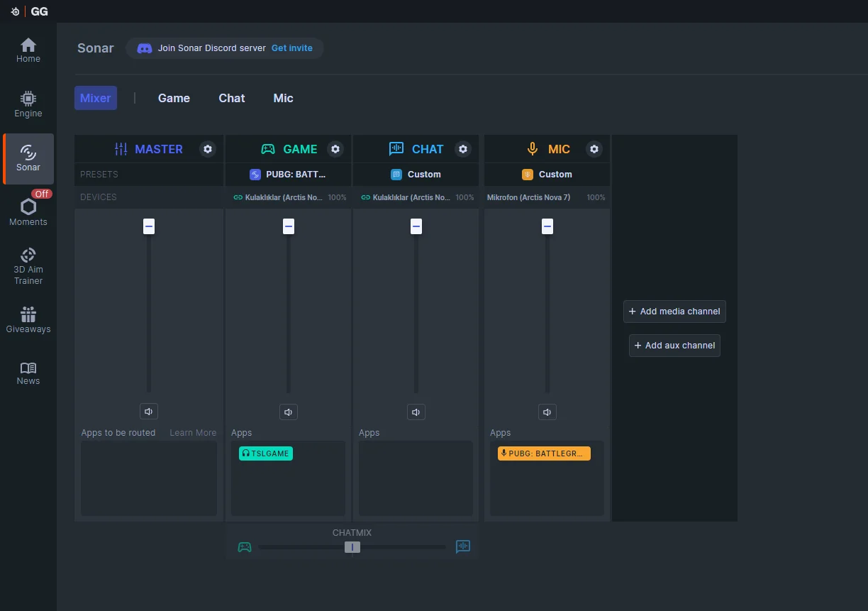Click the MASTER mixer sliders icon

121,149
